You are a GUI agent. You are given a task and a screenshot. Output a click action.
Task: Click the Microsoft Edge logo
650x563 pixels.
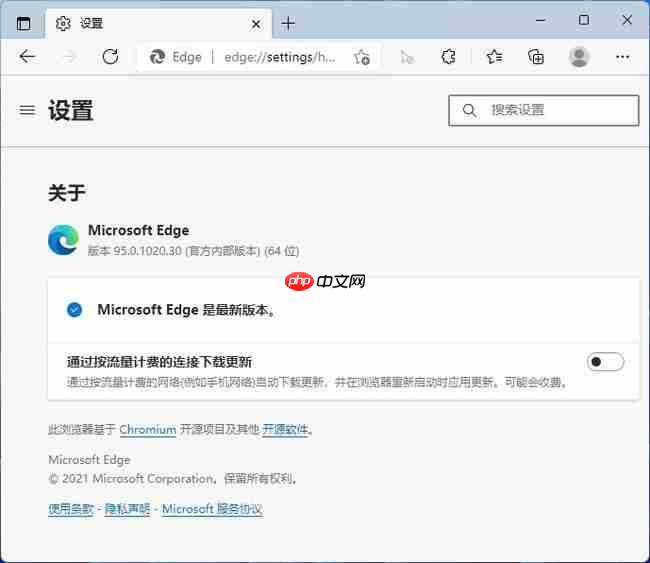coord(63,240)
